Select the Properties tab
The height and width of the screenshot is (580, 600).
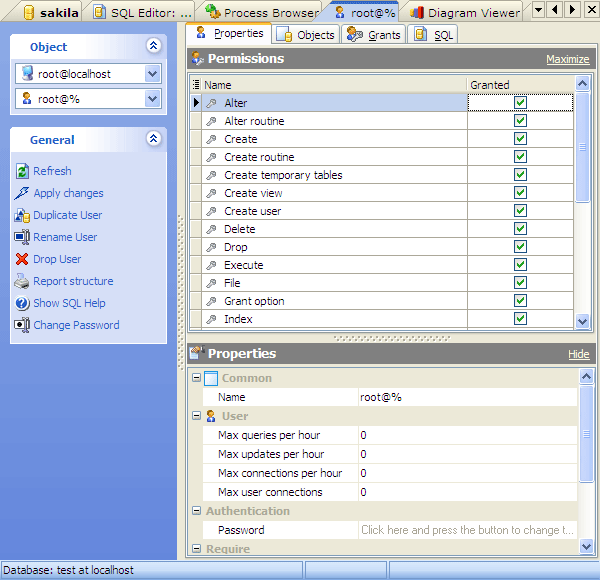click(229, 34)
